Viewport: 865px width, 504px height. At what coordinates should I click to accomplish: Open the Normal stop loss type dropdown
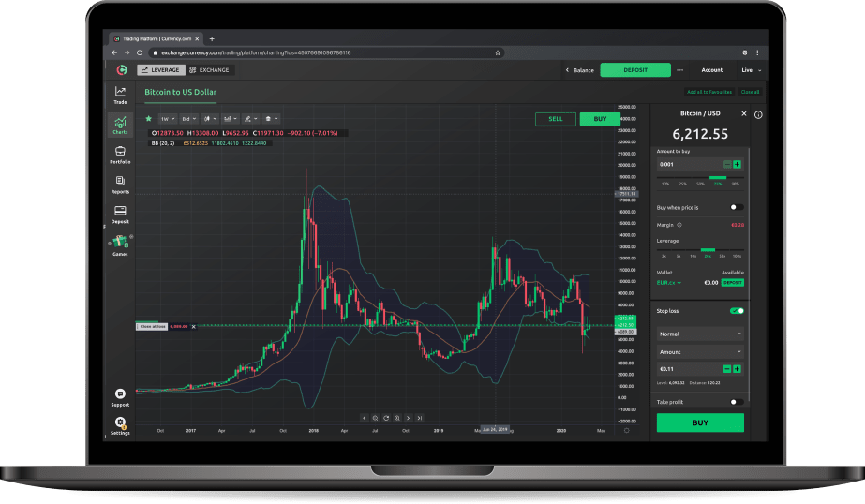pyautogui.click(x=700, y=334)
